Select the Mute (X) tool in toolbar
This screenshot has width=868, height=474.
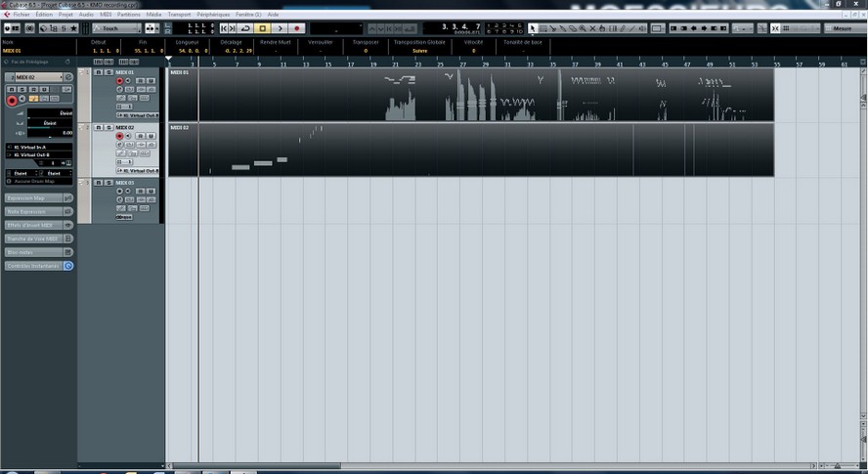click(x=593, y=28)
